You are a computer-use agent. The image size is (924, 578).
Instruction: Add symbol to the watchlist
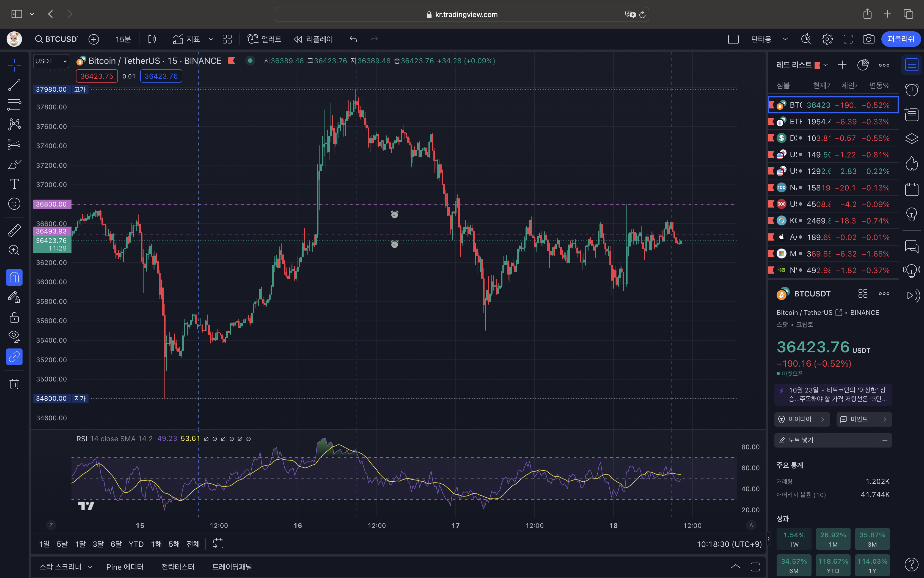click(842, 65)
